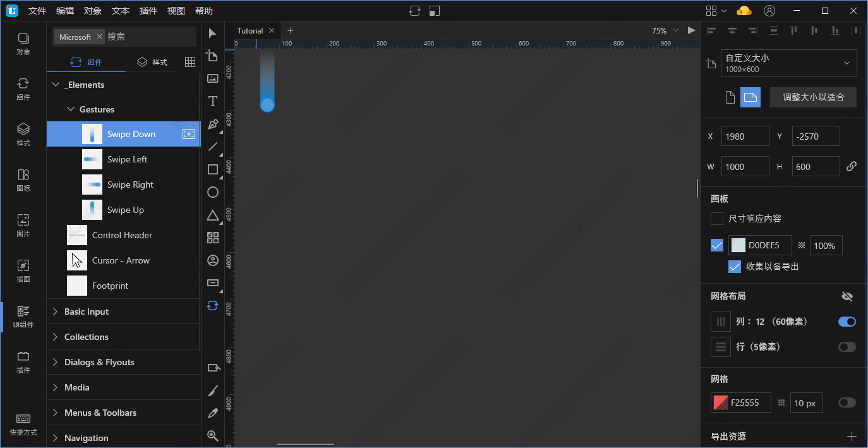
Task: Open the 75% zoom level dropdown
Action: (665, 30)
